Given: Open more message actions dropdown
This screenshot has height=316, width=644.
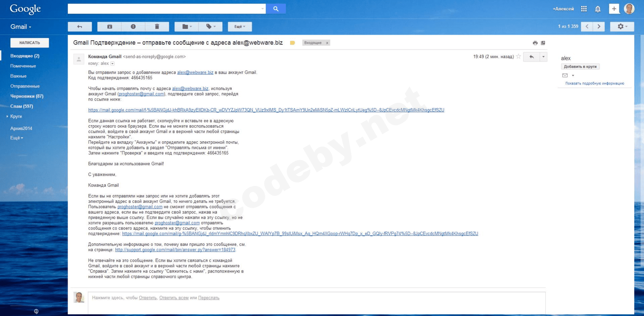Looking at the screenshot, I should tap(543, 57).
